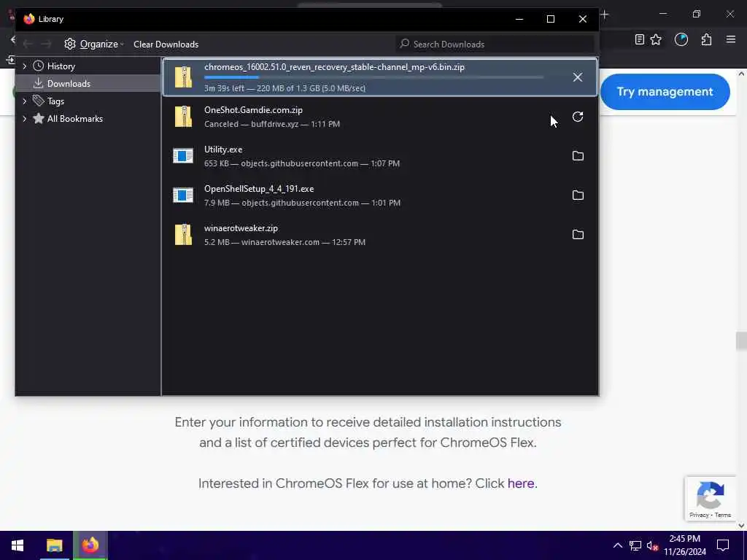The width and height of the screenshot is (747, 560).
Task: Click the OneShot.Gamdie.com.zip archive icon
Action: point(183,117)
